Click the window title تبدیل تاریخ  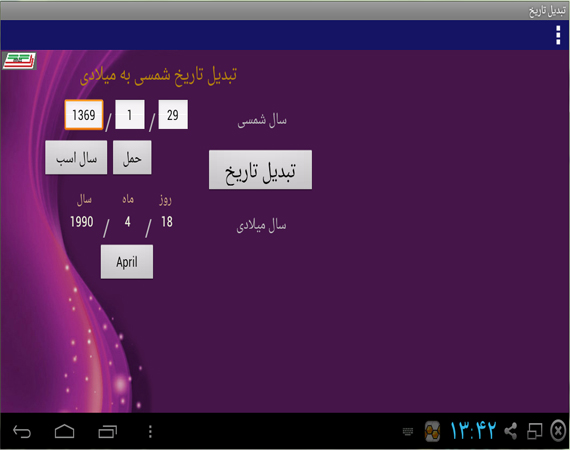(547, 11)
